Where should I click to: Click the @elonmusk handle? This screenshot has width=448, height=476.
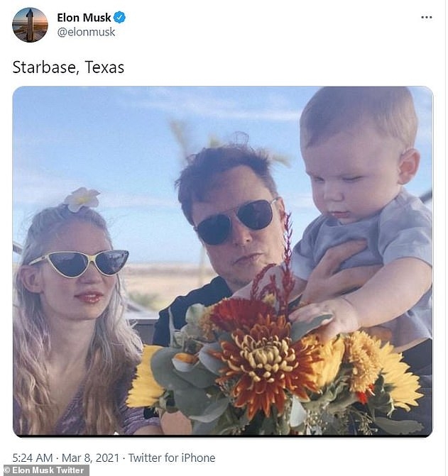tap(86, 32)
